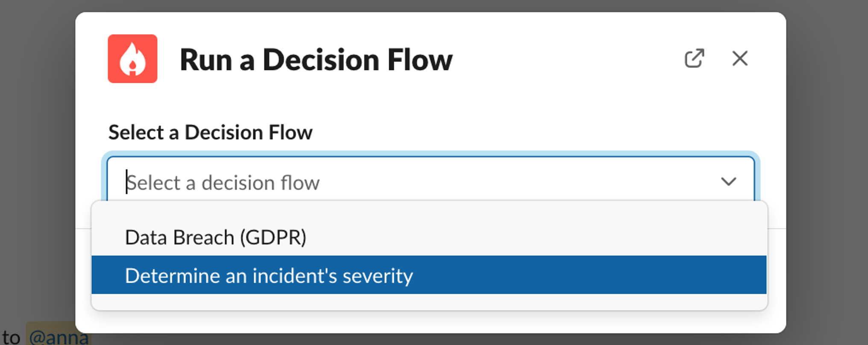Click the word 'to' before @anna

click(11, 337)
